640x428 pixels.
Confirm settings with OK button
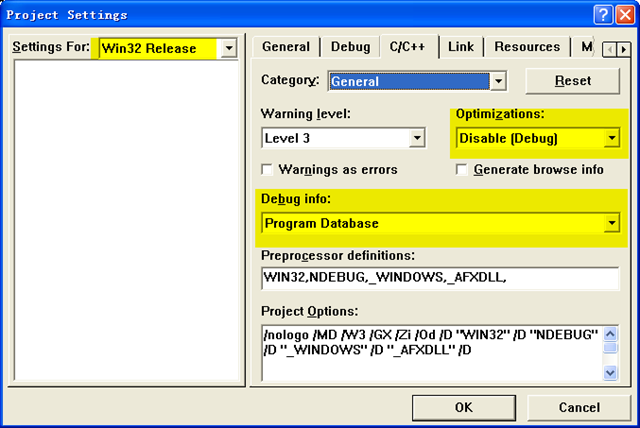coord(464,407)
